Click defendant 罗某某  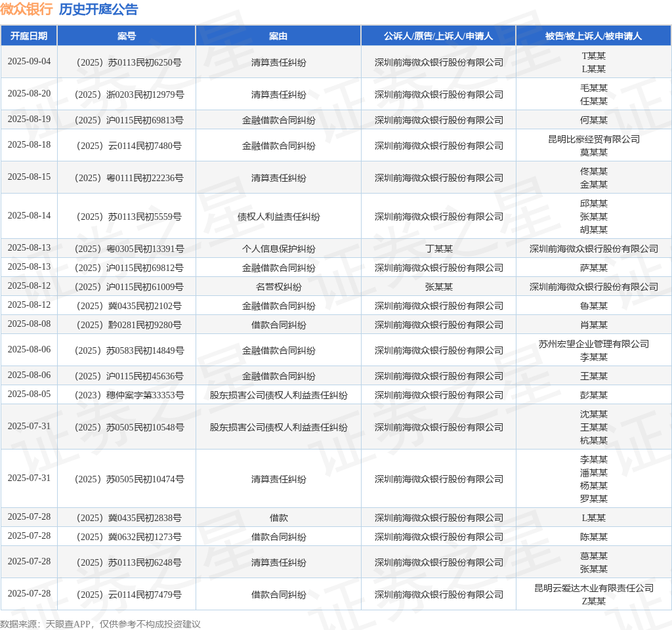[x=593, y=499]
